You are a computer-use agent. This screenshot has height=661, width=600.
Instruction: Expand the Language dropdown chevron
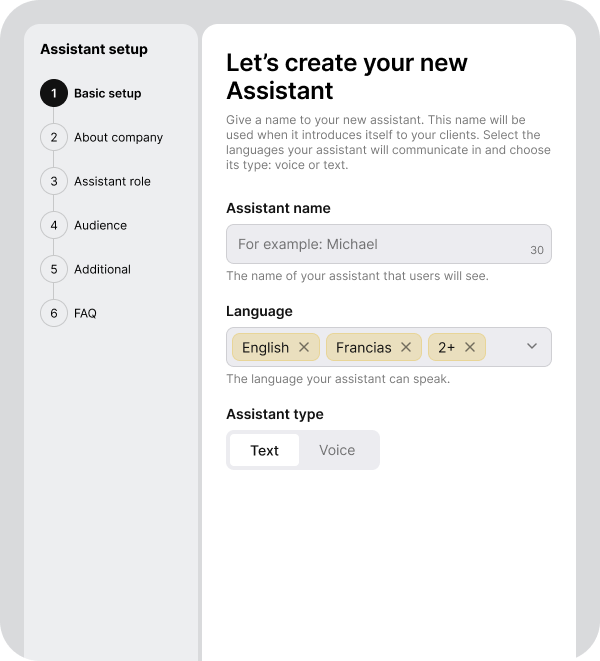point(532,346)
